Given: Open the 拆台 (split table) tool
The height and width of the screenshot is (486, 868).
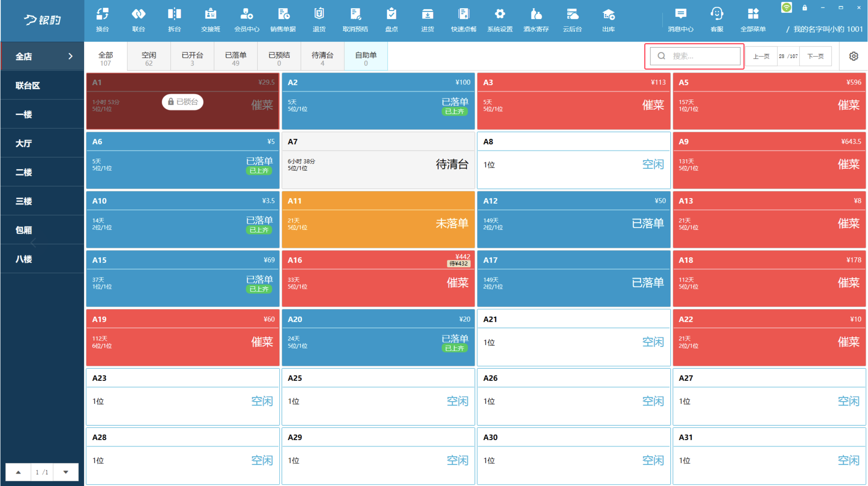Looking at the screenshot, I should click(174, 20).
